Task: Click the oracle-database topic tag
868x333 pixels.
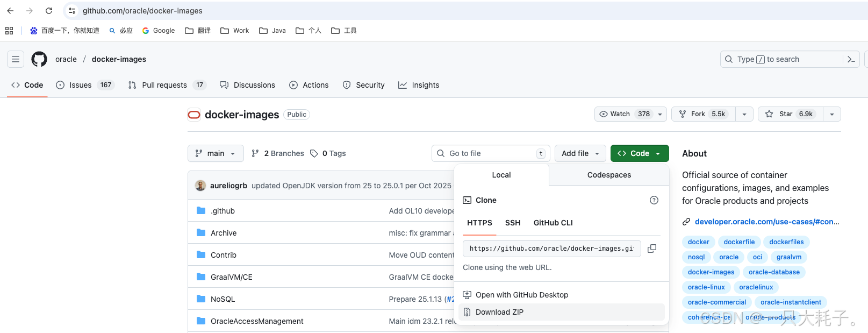Action: coord(774,272)
